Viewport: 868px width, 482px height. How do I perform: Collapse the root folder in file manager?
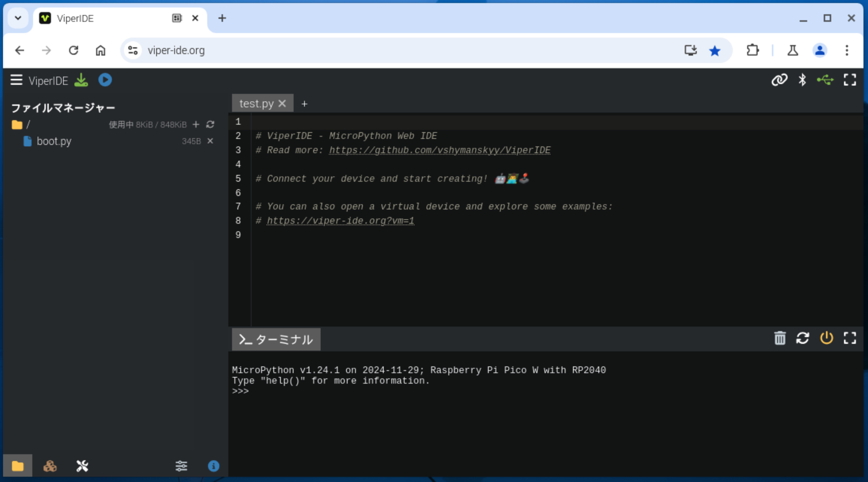tap(17, 125)
